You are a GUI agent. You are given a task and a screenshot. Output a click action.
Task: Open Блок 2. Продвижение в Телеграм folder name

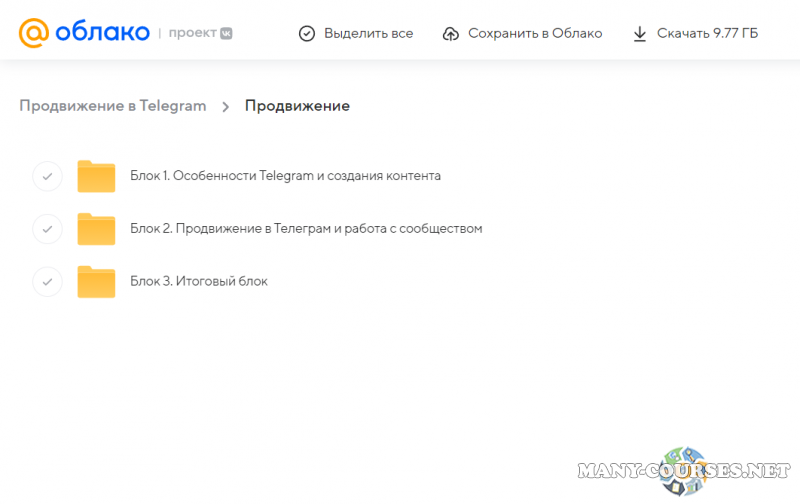point(306,229)
